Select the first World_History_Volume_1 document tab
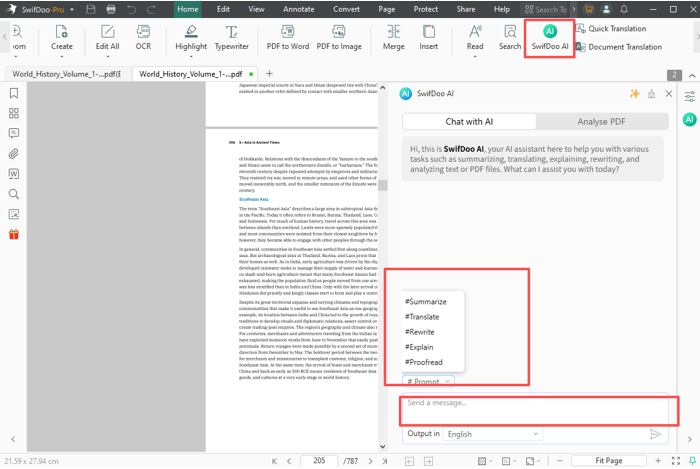This screenshot has width=700, height=469. [x=67, y=74]
